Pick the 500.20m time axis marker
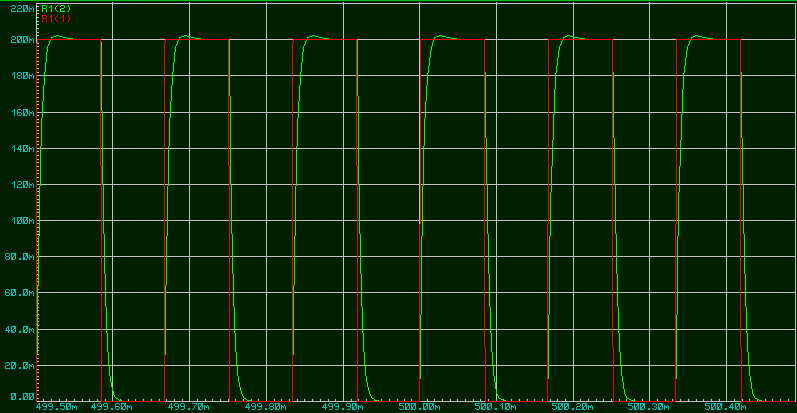 click(x=573, y=407)
